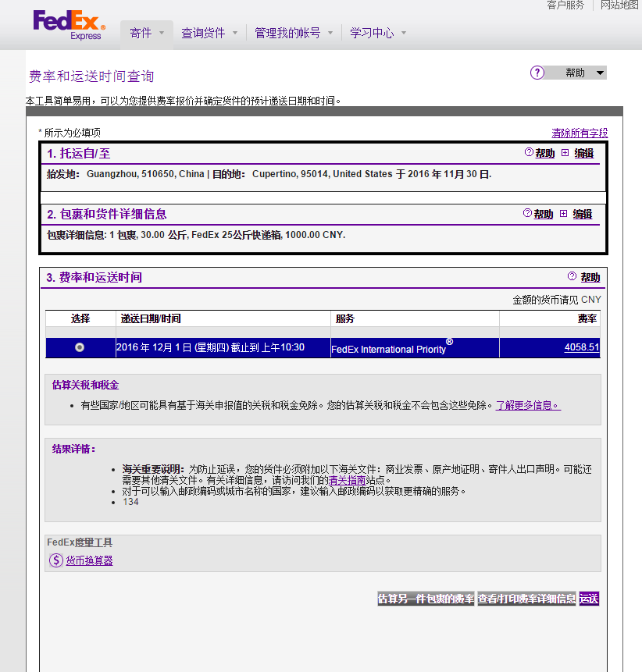Click the page title 费率和运送时间查询
Viewport: 642px width, 672px height.
point(91,76)
